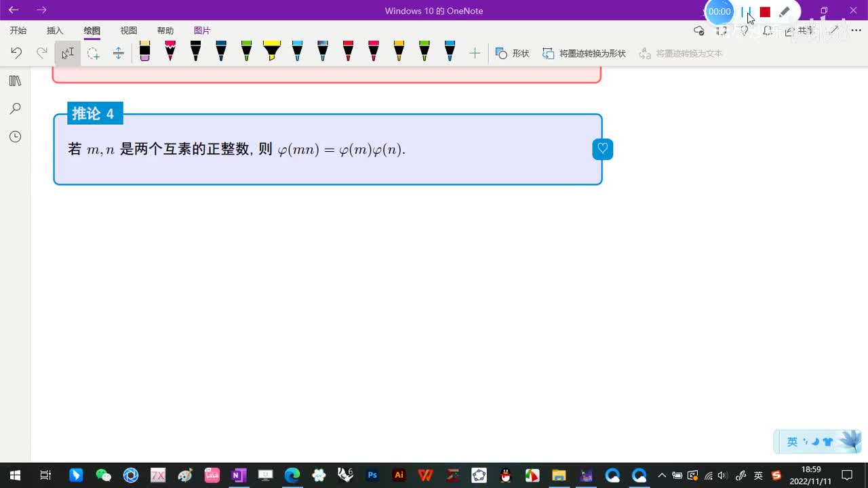
Task: Open File Explorer from the taskbar
Action: click(x=559, y=475)
